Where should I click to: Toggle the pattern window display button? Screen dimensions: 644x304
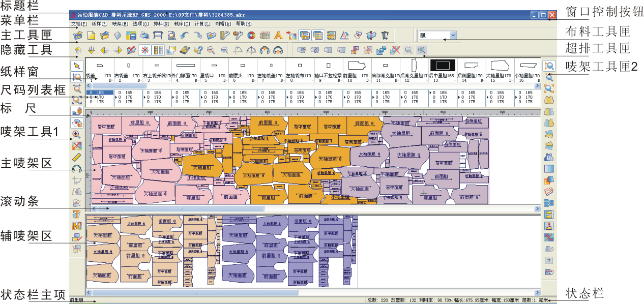[x=304, y=36]
